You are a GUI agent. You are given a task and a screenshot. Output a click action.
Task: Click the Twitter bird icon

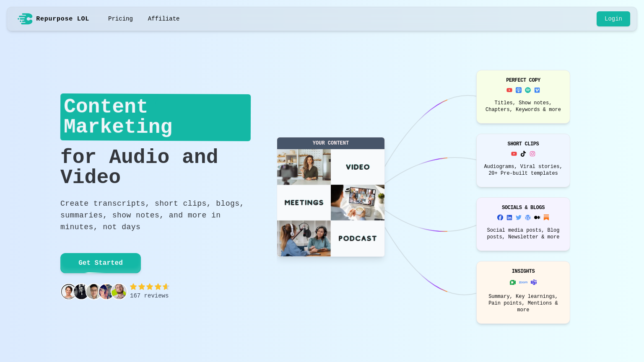point(519,217)
